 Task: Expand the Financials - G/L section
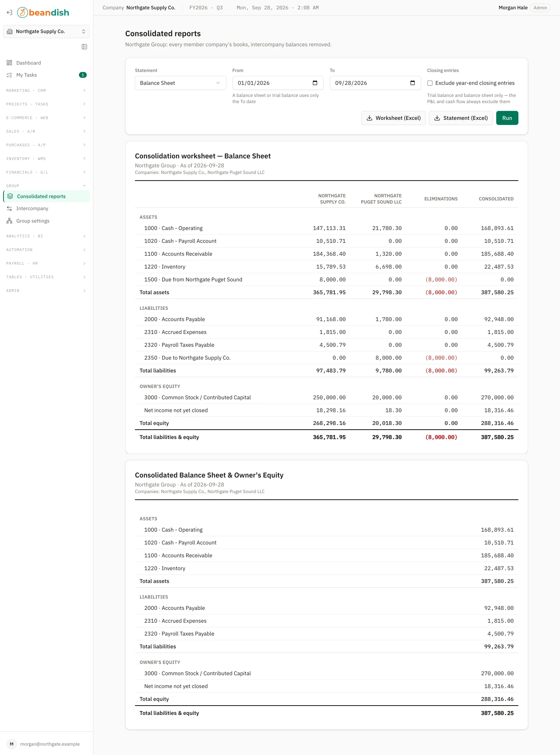coord(46,172)
